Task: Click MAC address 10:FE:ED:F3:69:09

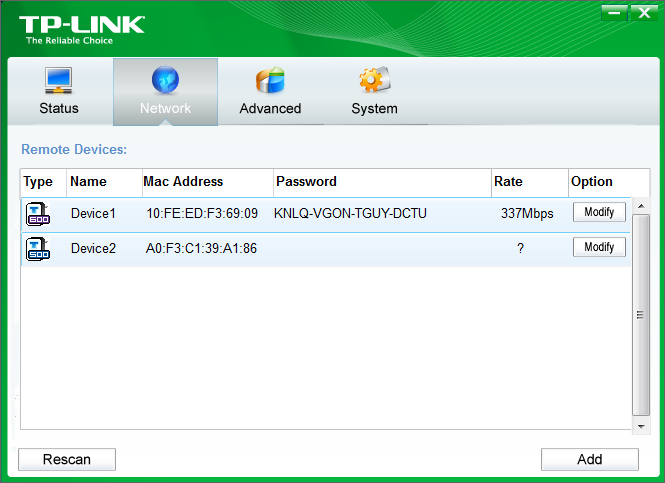Action: click(202, 213)
